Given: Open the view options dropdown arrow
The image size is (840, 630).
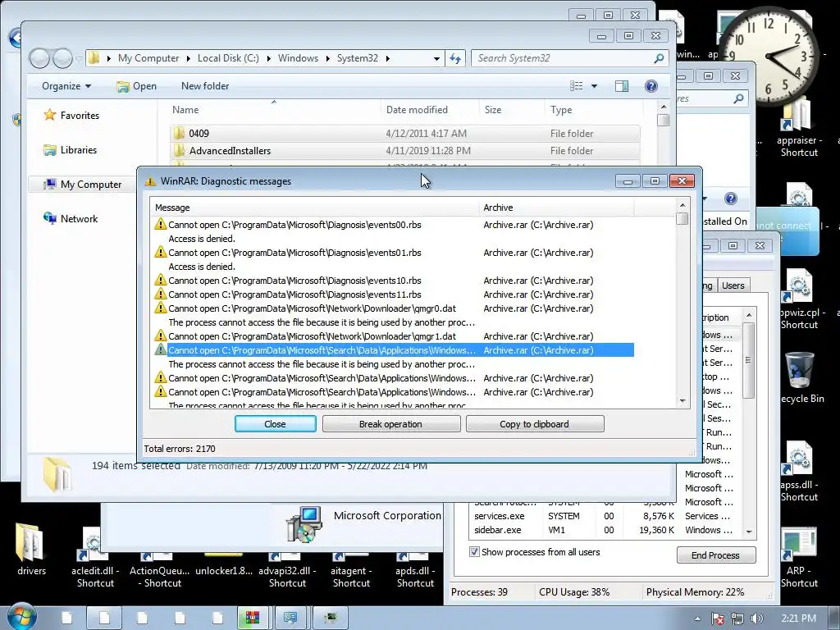Looking at the screenshot, I should [594, 85].
